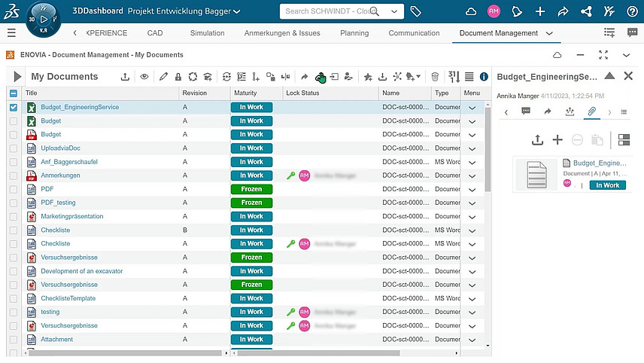Check the Development of an excavator checkbox
The image size is (644, 363).
[14, 271]
